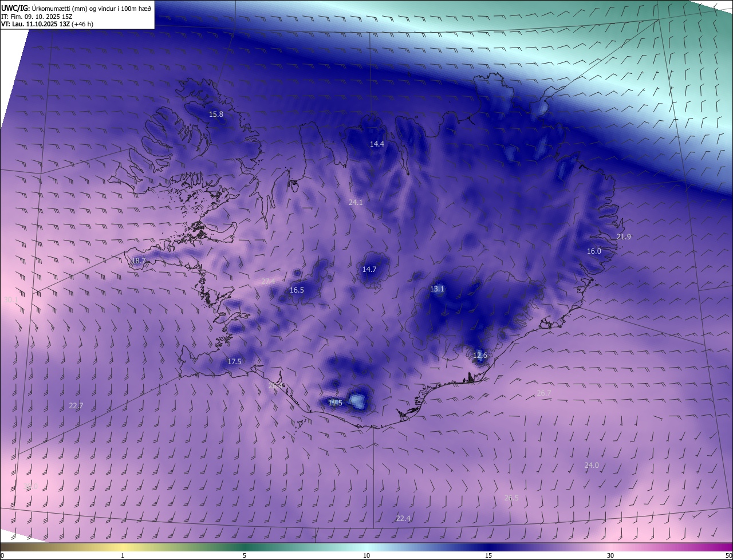
Task: Click the 24.1 precipitable water value
Action: pos(356,203)
